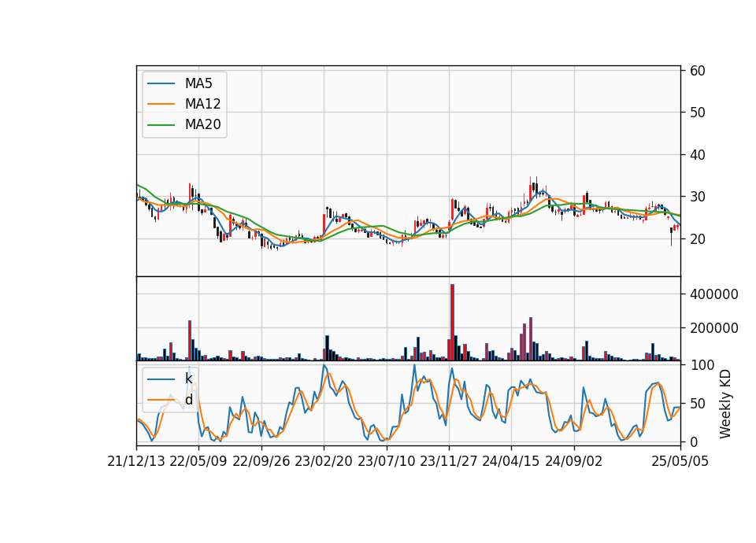Click the blue k legend line sample

(161, 379)
